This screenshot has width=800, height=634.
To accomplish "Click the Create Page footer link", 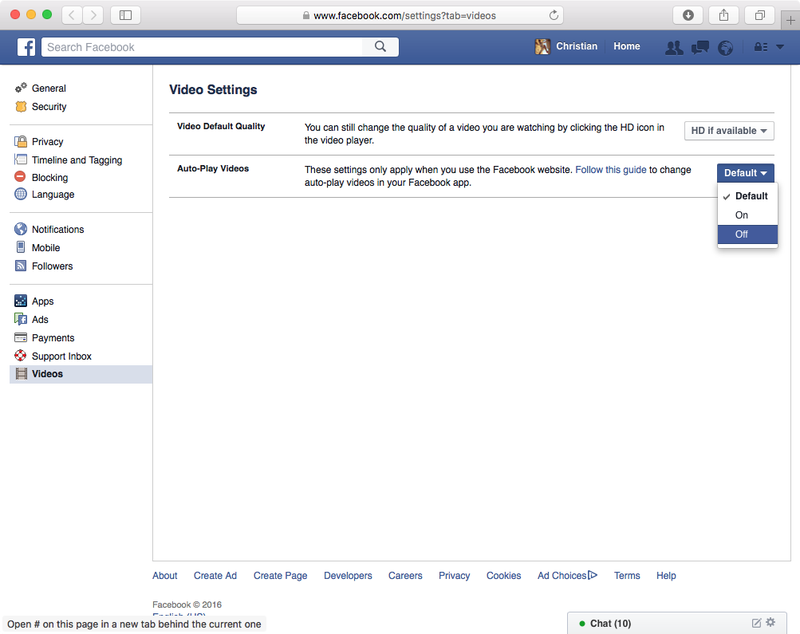I will point(280,575).
